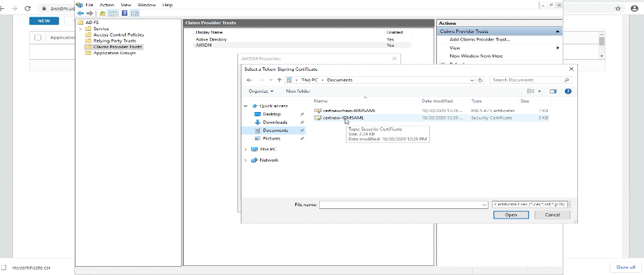Click the up-one-level folder toolbar icon

point(103,13)
